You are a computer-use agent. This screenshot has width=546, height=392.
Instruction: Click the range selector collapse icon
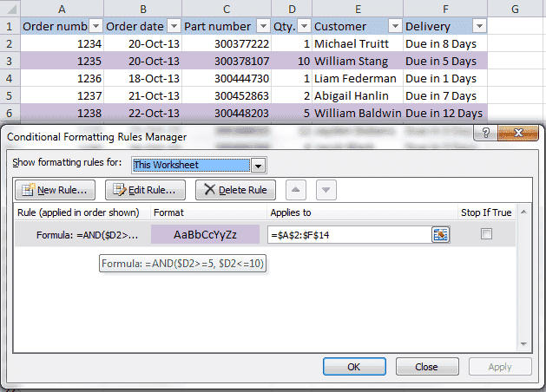(x=440, y=234)
